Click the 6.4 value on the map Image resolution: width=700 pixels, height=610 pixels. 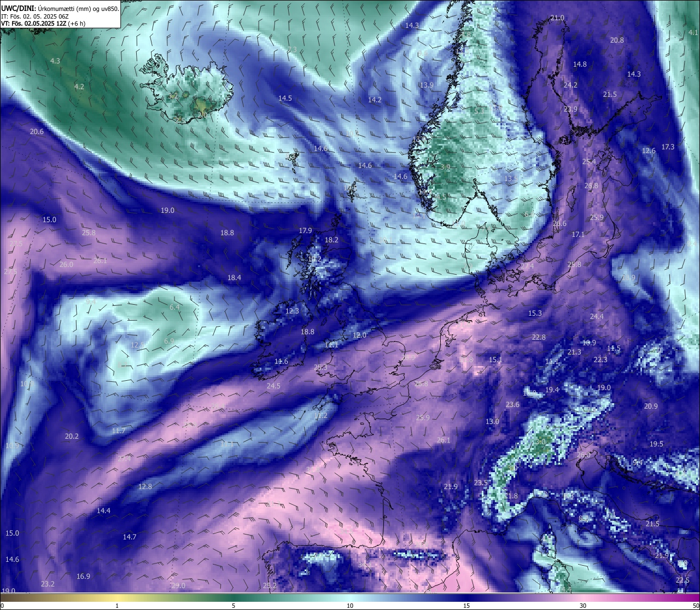point(174,307)
